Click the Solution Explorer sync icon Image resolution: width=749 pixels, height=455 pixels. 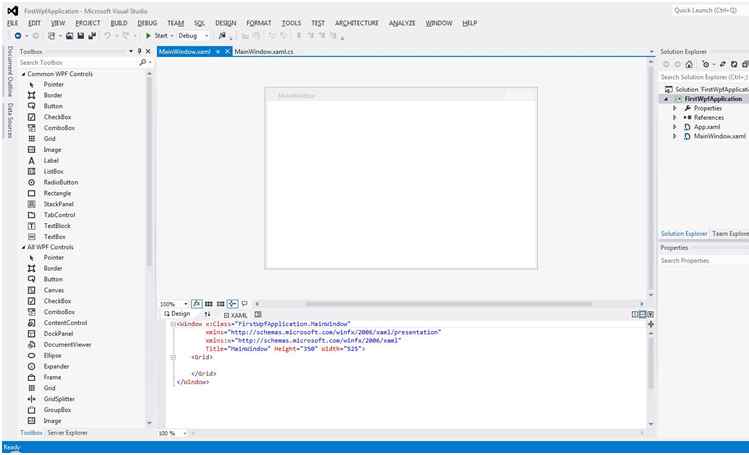[x=722, y=64]
